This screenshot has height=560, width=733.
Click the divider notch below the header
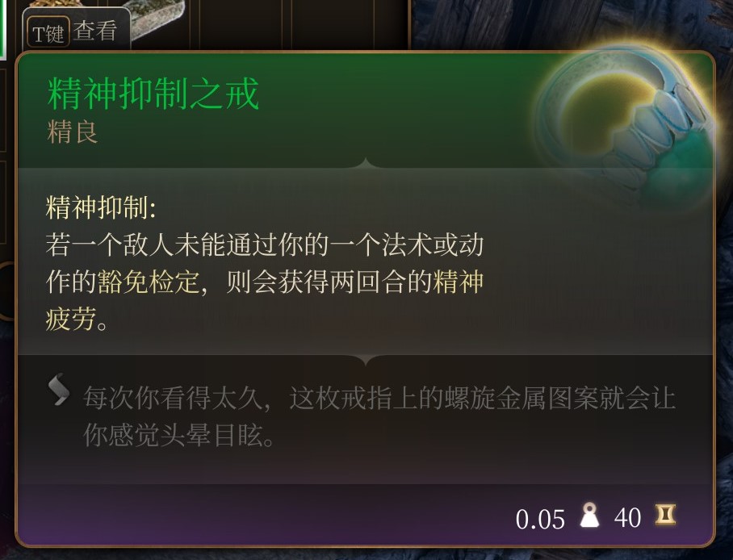[x=366, y=164]
